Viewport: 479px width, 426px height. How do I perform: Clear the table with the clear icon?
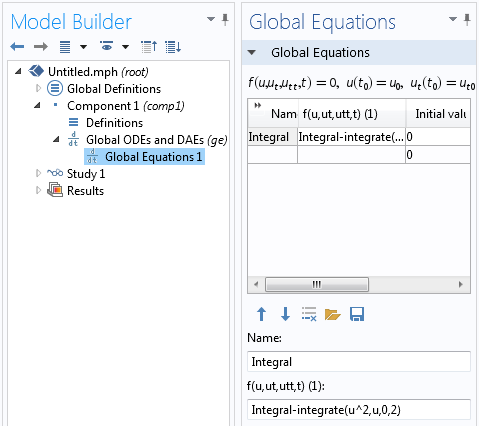tap(309, 314)
